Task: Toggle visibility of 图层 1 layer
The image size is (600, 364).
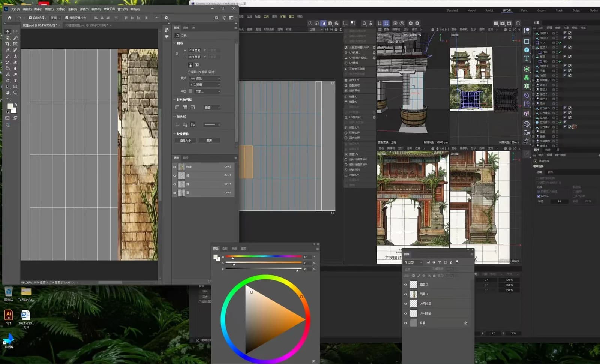Action: coord(405,294)
